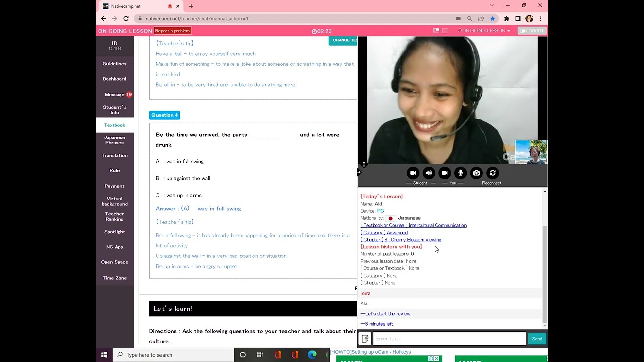Open Student's Info in sidebar
Image resolution: width=644 pixels, height=362 pixels.
[115, 110]
